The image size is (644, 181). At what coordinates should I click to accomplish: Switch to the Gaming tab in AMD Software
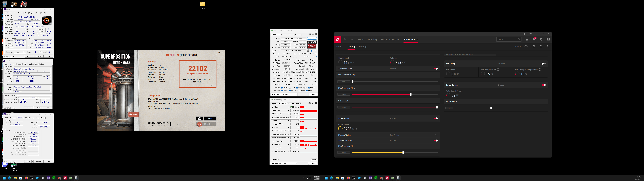[x=372, y=39]
